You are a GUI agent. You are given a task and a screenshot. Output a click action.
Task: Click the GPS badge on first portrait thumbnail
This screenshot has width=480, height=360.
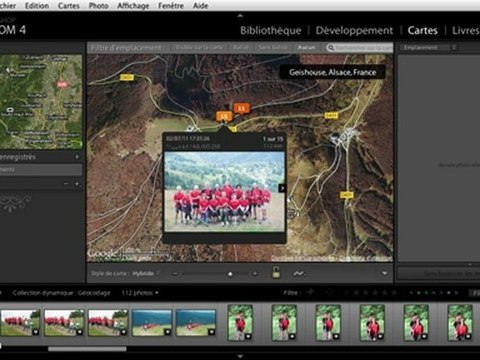click(248, 336)
